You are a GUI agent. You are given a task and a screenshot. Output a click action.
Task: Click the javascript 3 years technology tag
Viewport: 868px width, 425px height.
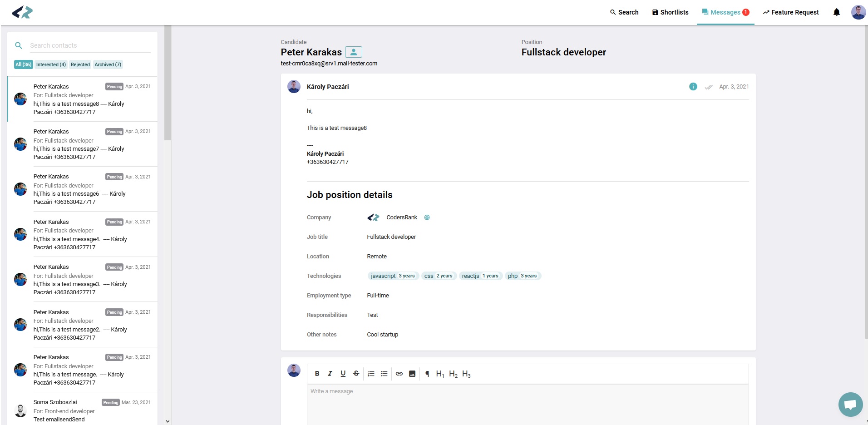[x=393, y=276]
